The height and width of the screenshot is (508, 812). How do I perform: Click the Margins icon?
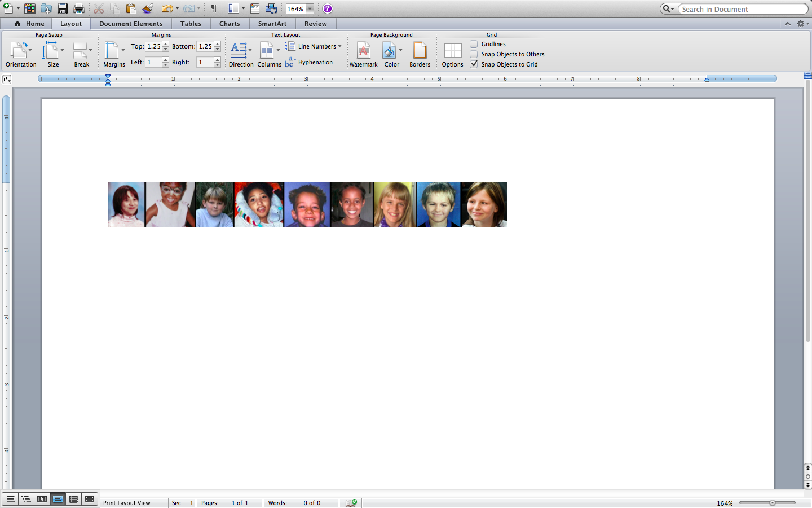coord(112,51)
